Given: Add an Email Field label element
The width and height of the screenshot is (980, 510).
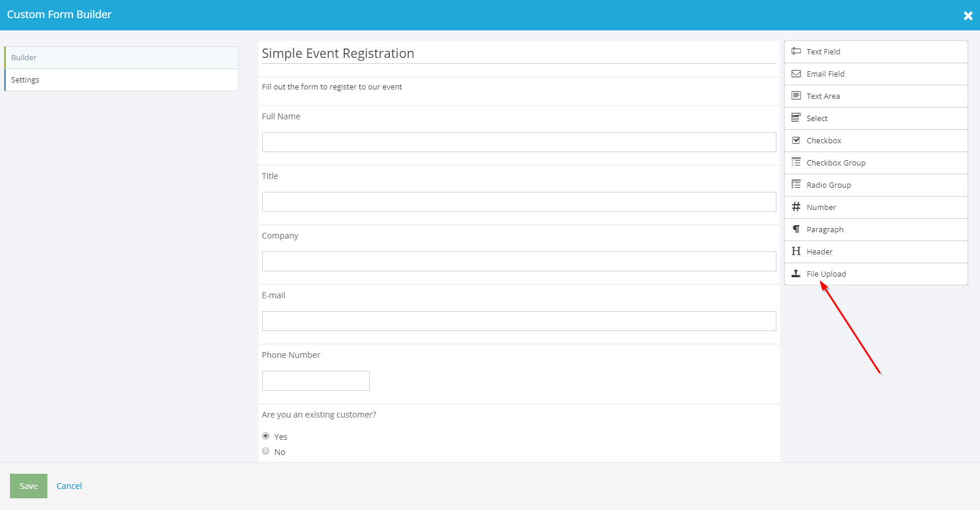Looking at the screenshot, I should 826,74.
